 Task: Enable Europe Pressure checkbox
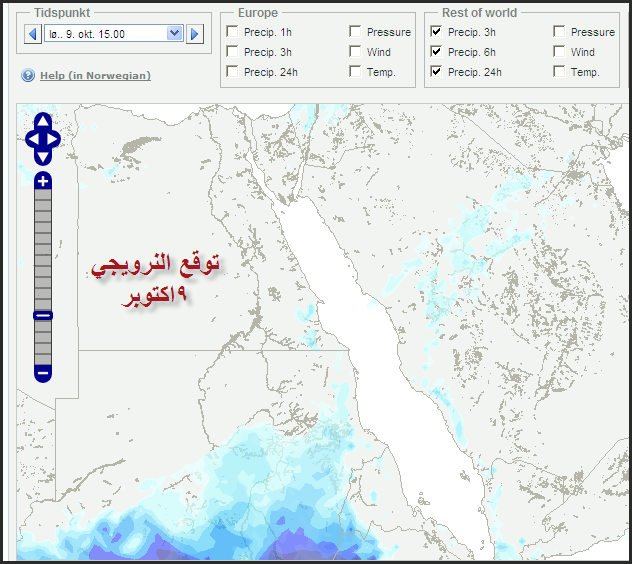point(355,31)
